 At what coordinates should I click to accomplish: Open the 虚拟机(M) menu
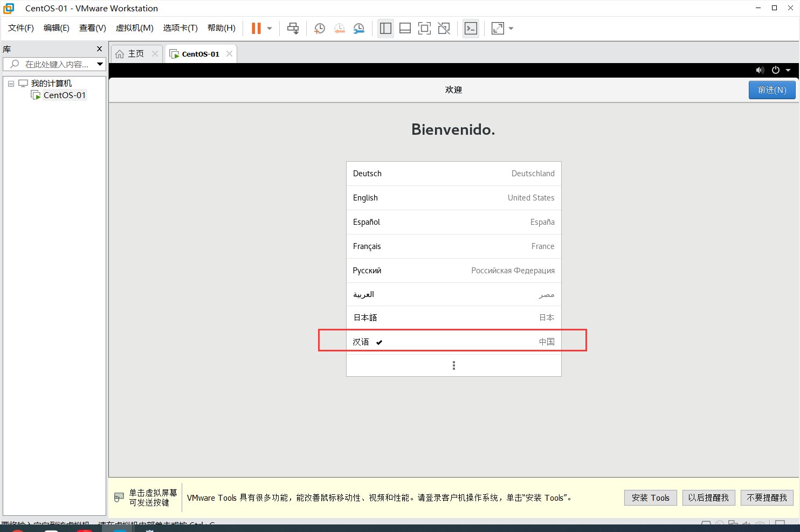(x=135, y=28)
